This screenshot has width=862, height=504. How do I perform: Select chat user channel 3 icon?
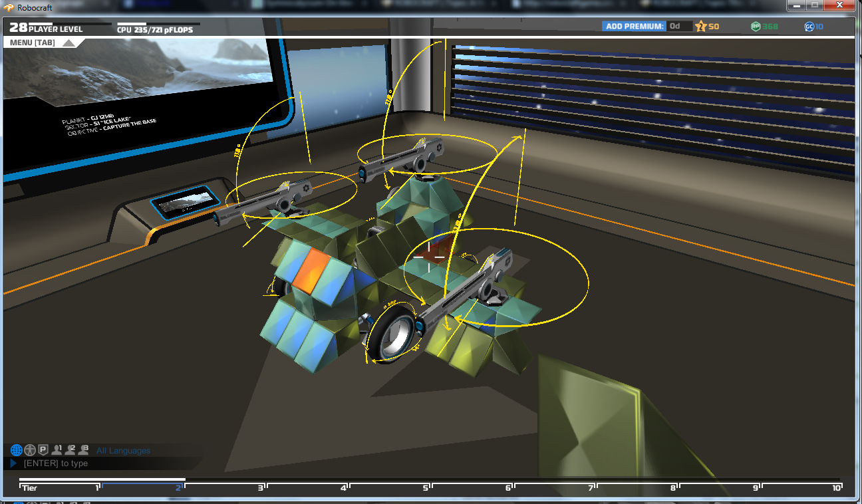(x=84, y=450)
